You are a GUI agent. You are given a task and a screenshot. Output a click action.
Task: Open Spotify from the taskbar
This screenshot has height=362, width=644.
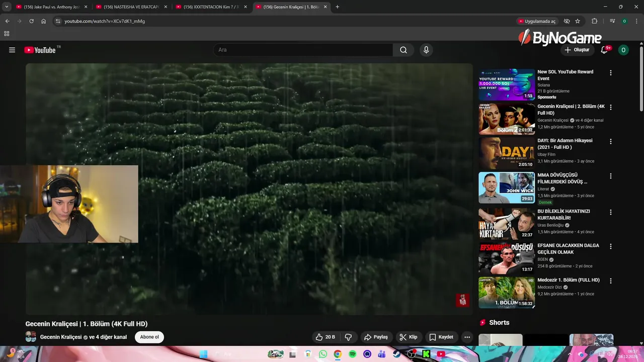point(353,354)
